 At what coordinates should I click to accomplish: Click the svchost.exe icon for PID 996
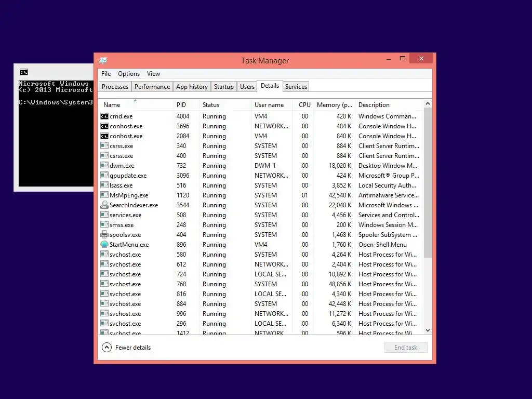click(104, 313)
